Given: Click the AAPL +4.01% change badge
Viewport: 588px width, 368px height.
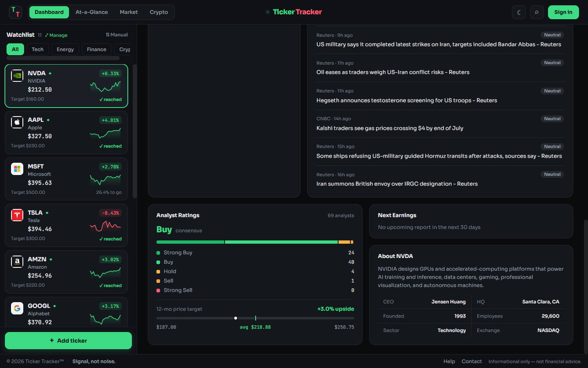Looking at the screenshot, I should pyautogui.click(x=110, y=120).
